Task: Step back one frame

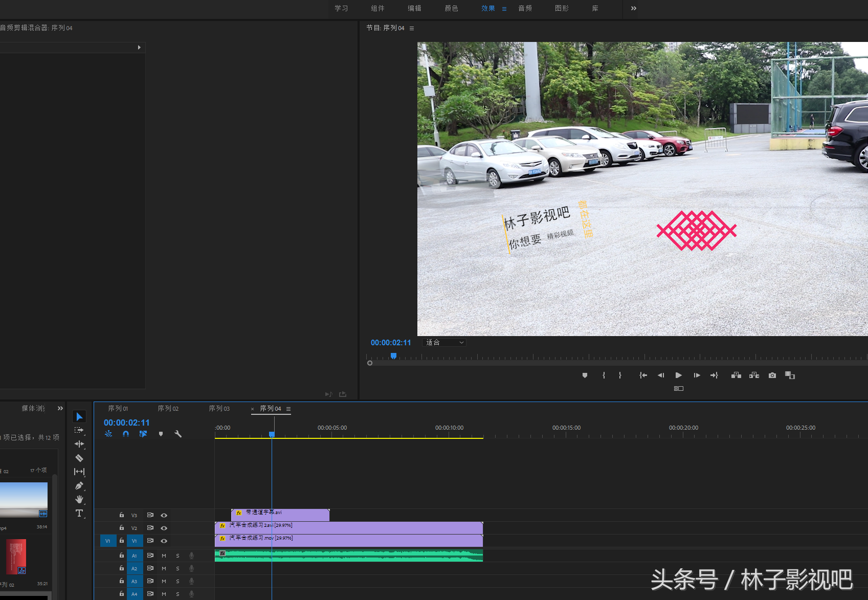Action: click(x=661, y=375)
